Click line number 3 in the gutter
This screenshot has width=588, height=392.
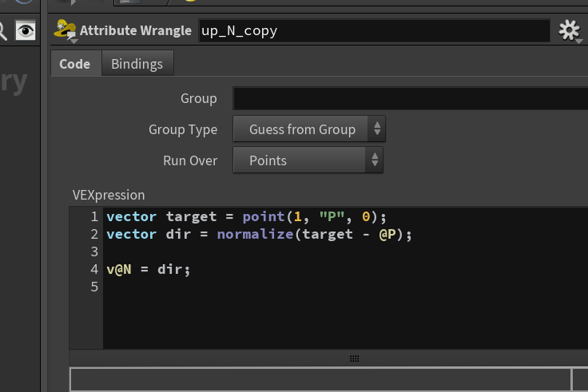[94, 251]
